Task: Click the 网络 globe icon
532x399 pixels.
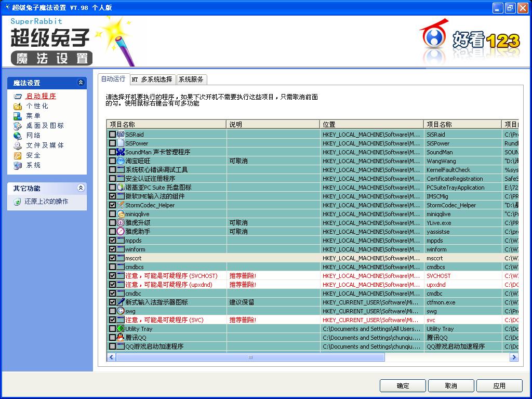Action: (x=18, y=136)
